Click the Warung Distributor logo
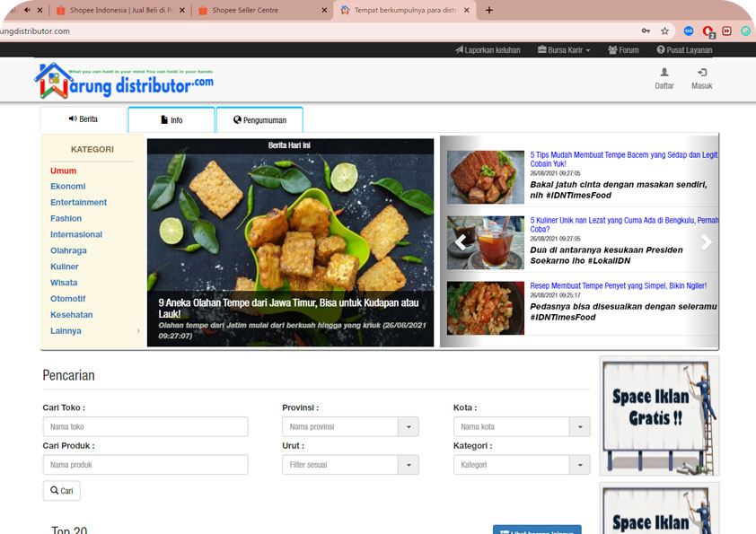This screenshot has height=534, width=756. coord(124,81)
